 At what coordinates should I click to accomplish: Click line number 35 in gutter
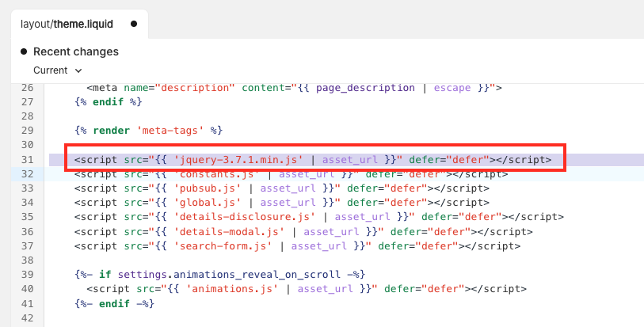click(x=27, y=217)
